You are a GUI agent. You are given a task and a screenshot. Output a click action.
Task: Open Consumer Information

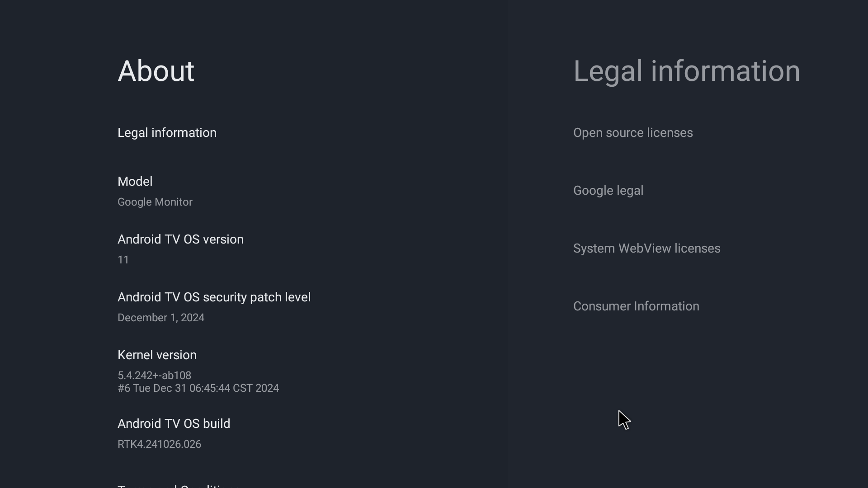[636, 306]
